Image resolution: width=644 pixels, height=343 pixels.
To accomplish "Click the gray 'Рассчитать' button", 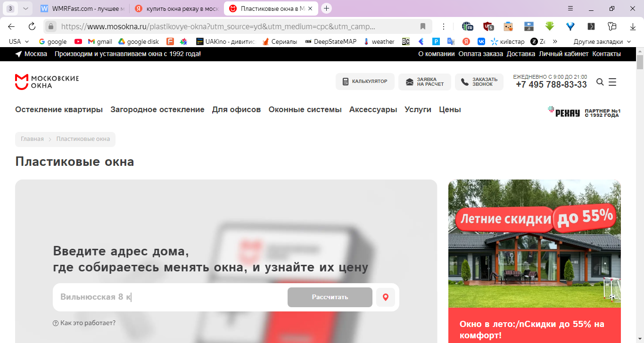I will pyautogui.click(x=330, y=297).
